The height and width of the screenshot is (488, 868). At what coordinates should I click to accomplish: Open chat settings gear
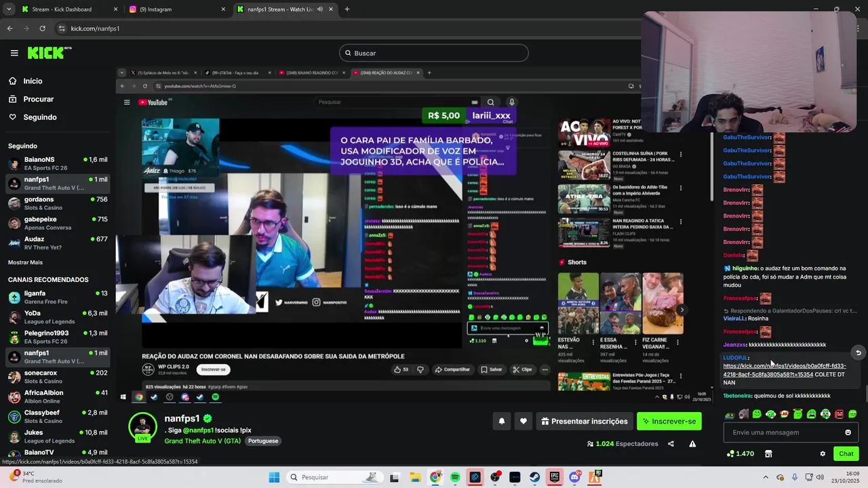[x=823, y=453]
